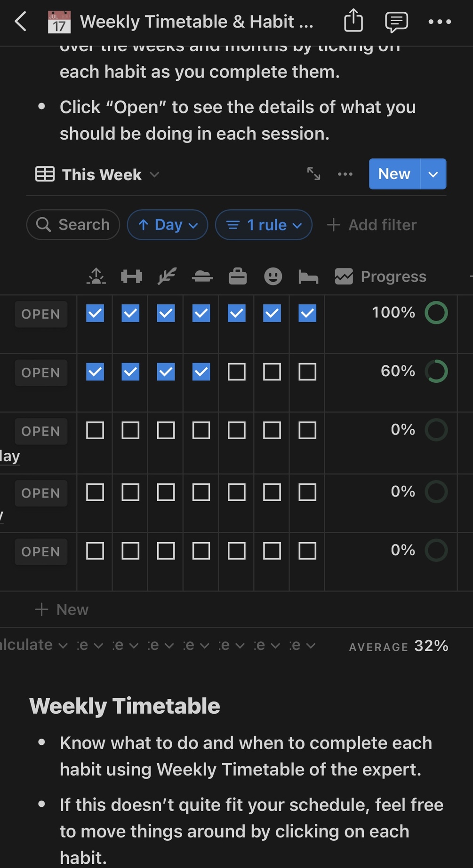Tap the briefcase column header icon
This screenshot has width=473, height=868.
coord(238,276)
